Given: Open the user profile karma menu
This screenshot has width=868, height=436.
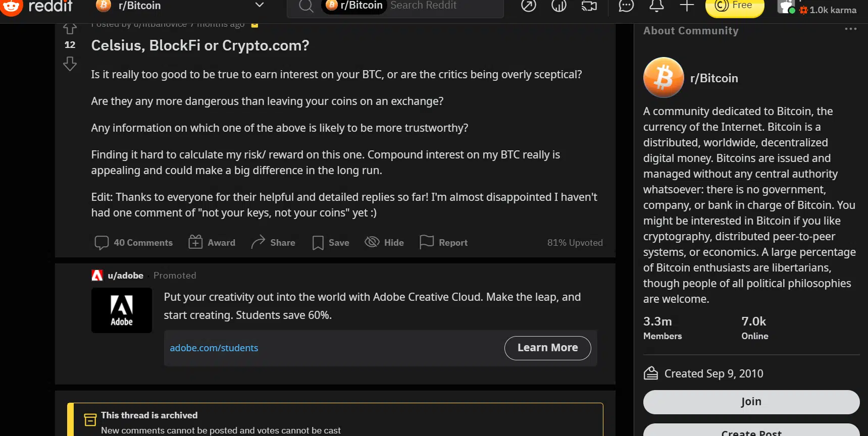Looking at the screenshot, I should pos(818,8).
